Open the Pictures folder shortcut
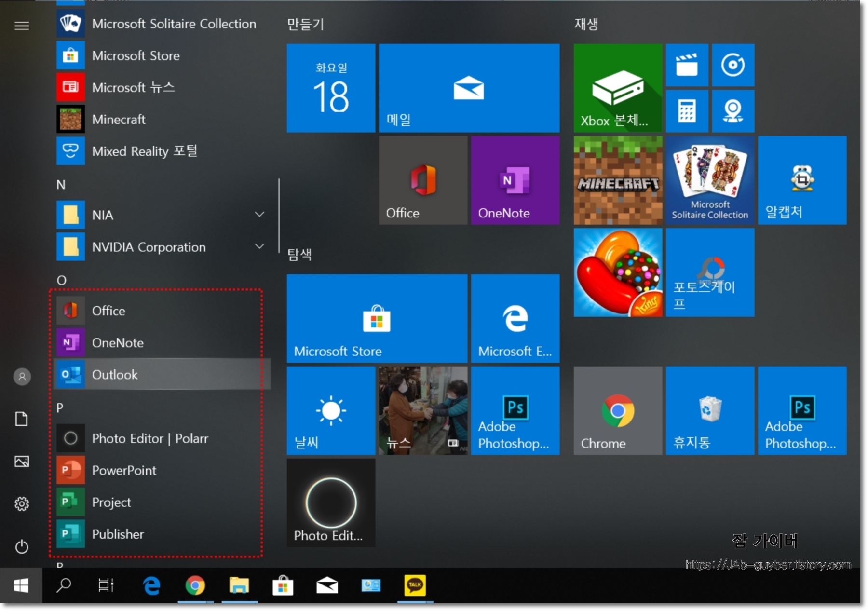Image resolution: width=868 pixels, height=611 pixels. click(22, 462)
